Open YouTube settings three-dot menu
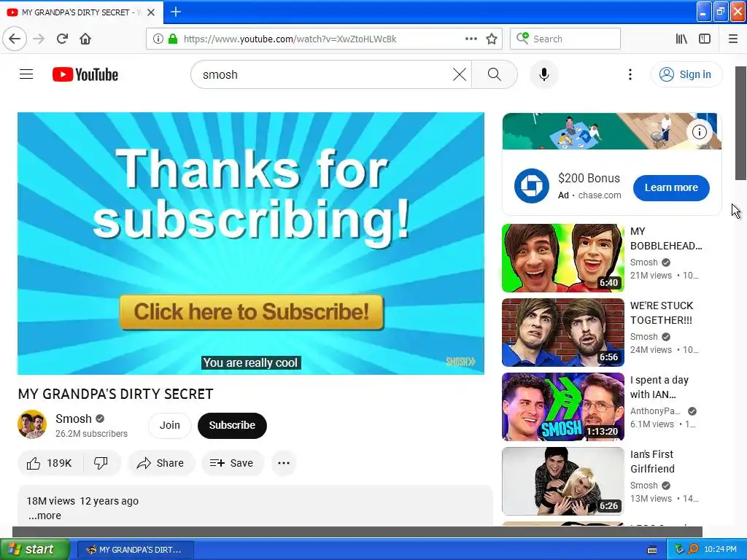This screenshot has height=560, width=747. pyautogui.click(x=630, y=74)
